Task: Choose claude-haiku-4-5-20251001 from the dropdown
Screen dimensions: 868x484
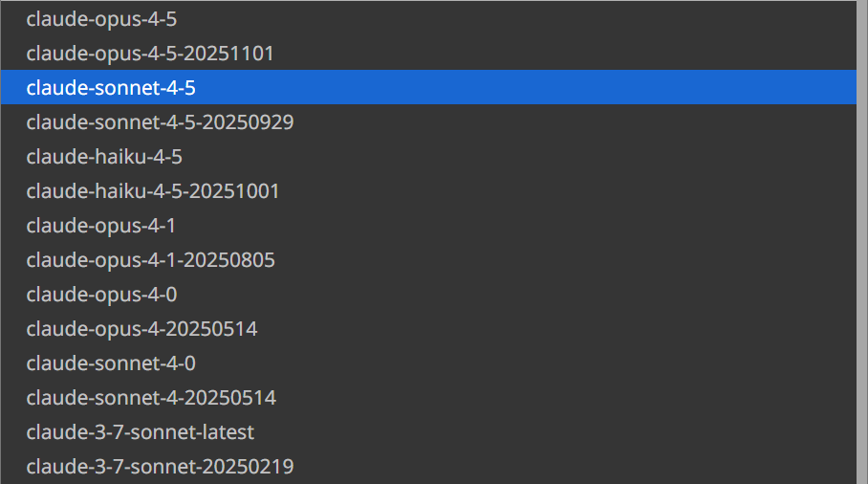Action: (x=153, y=190)
